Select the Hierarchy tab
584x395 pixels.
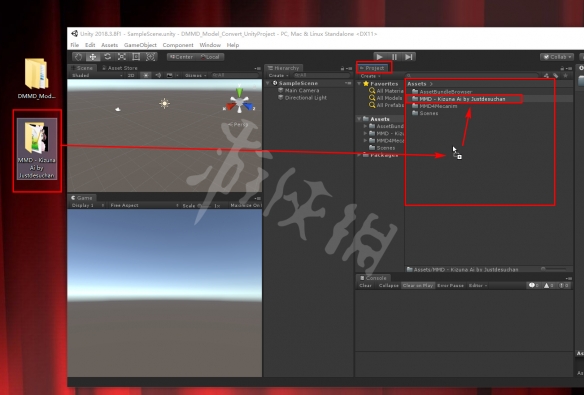(284, 68)
